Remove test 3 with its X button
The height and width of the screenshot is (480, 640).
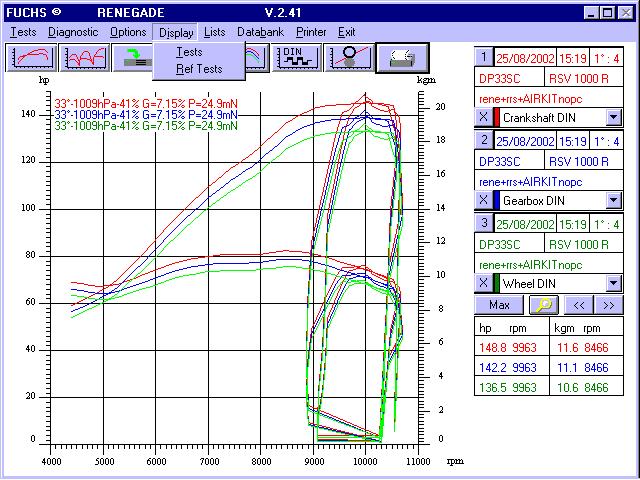coord(483,283)
